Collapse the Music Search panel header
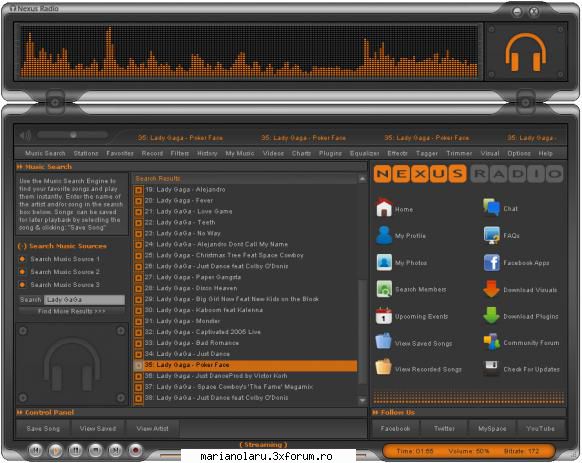This screenshot has width=582, height=463. (20, 167)
